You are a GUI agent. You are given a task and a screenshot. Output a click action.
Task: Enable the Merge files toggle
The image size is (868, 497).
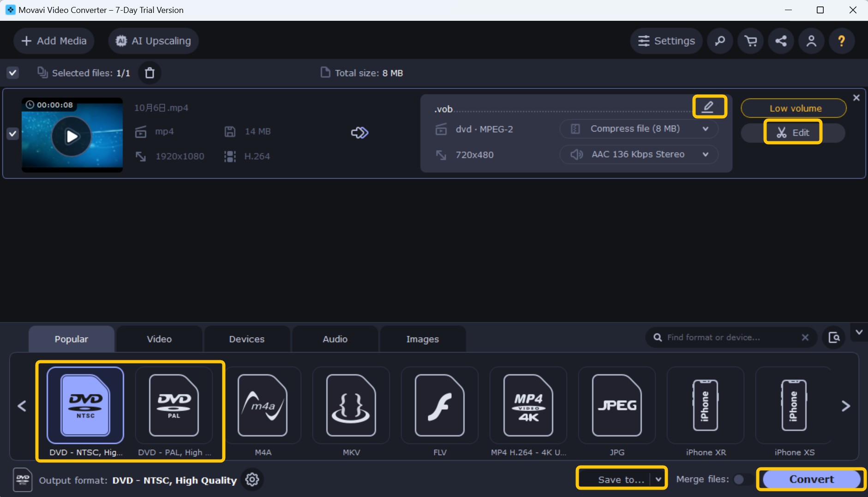point(741,480)
